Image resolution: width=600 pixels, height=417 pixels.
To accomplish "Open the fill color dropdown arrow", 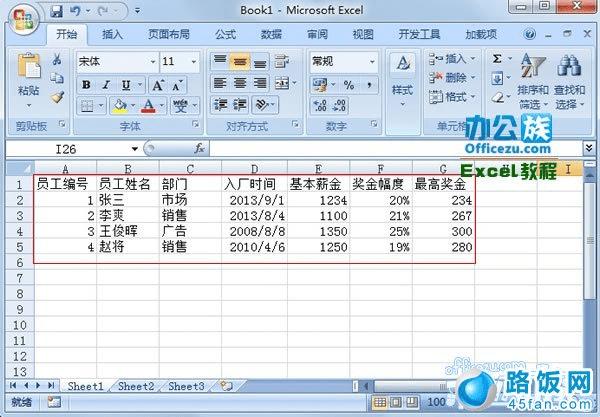I will pyautogui.click(x=133, y=105).
